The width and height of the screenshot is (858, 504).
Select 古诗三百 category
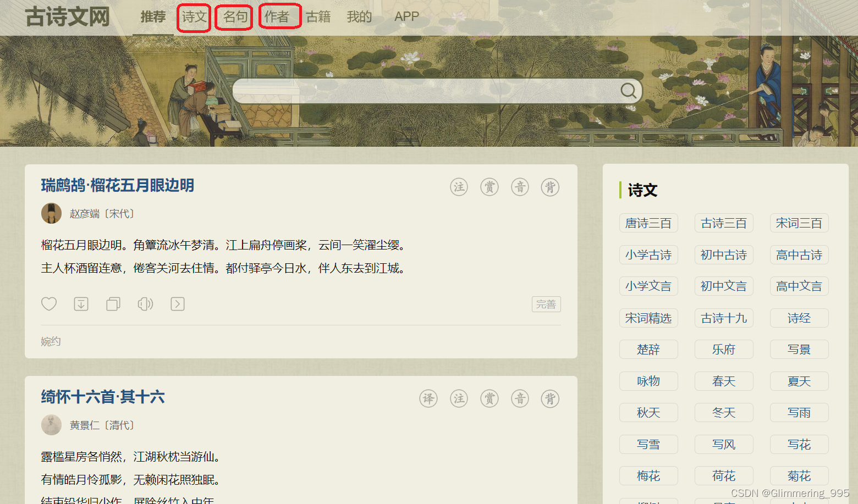coord(724,223)
